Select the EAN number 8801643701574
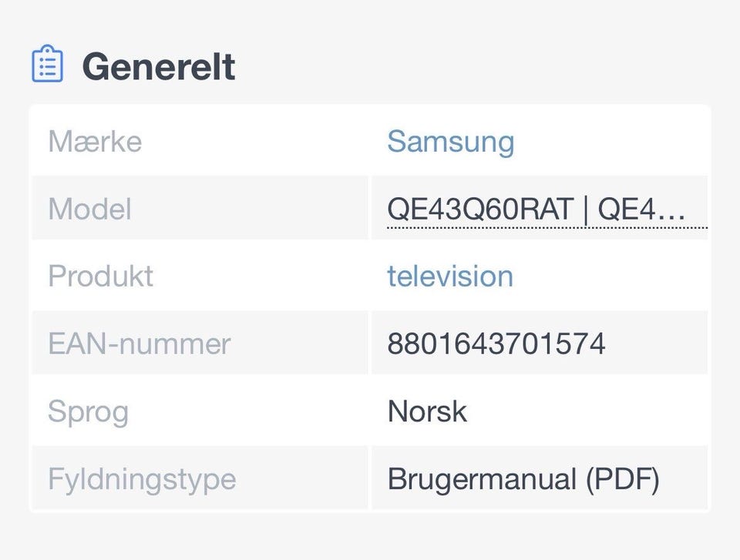Screen dimensions: 740x560 tap(496, 344)
